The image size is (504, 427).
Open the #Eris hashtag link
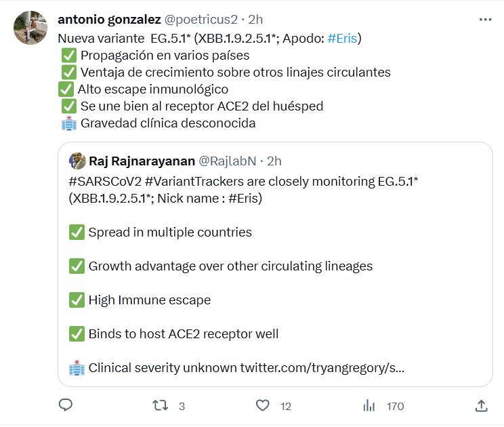coord(342,38)
